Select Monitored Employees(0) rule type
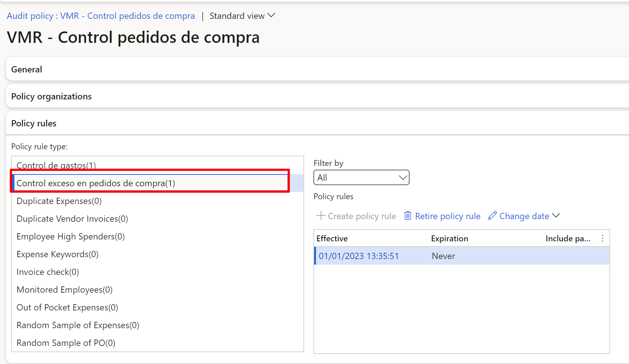 pos(158,289)
